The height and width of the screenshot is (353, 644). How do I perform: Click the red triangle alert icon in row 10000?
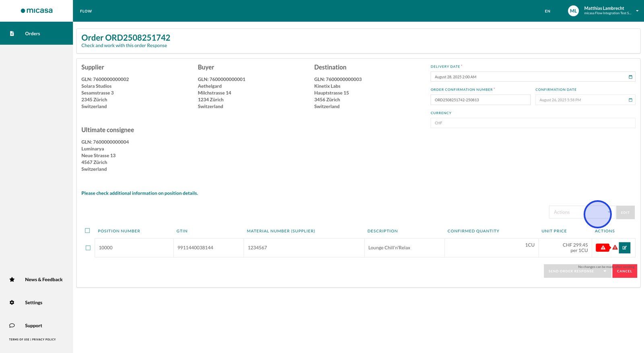pos(615,248)
